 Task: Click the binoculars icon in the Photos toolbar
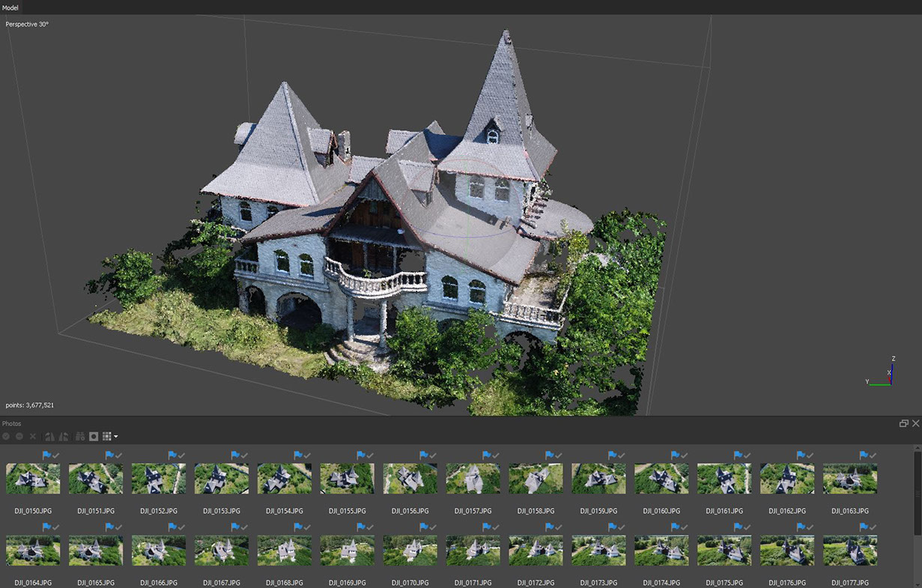click(x=79, y=436)
